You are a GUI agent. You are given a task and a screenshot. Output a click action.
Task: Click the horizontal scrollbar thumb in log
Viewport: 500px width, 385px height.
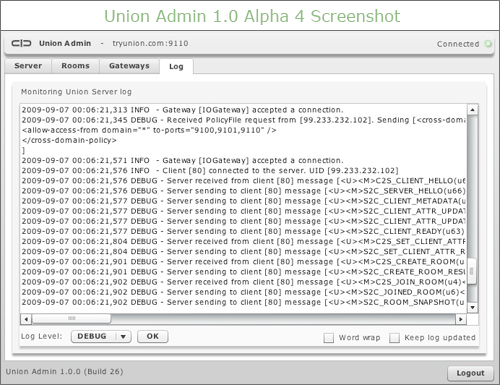tap(71, 319)
